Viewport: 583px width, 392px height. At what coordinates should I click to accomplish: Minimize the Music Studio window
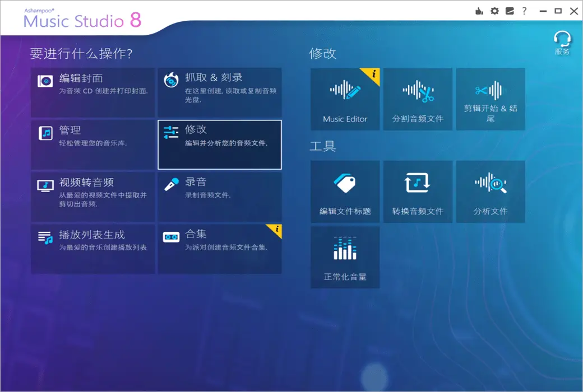coord(543,11)
